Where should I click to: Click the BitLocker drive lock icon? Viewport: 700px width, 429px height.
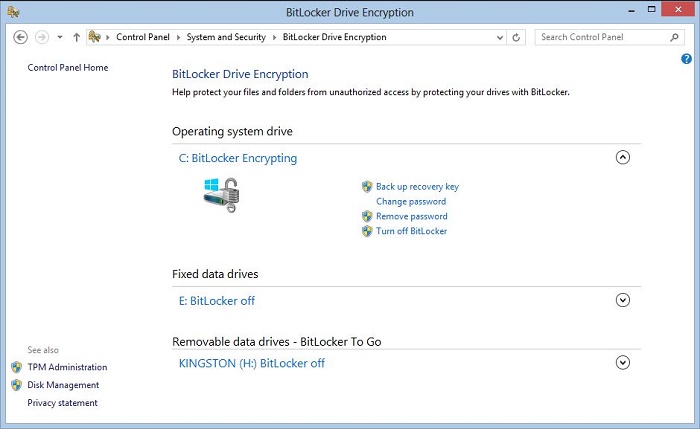(x=220, y=195)
